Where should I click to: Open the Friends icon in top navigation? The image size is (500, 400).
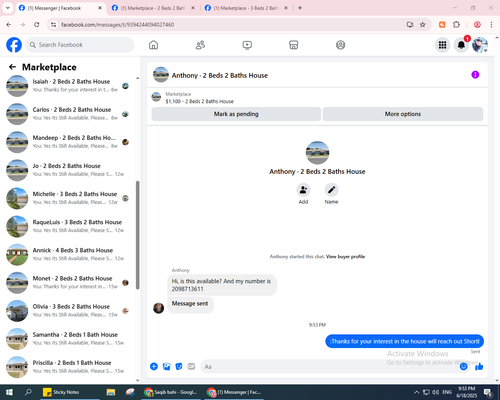200,45
